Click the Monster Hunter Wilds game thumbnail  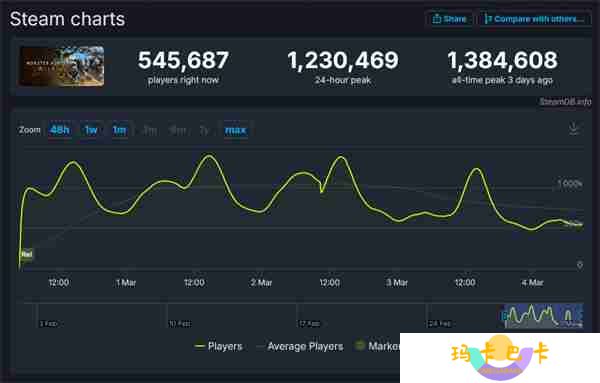point(61,66)
